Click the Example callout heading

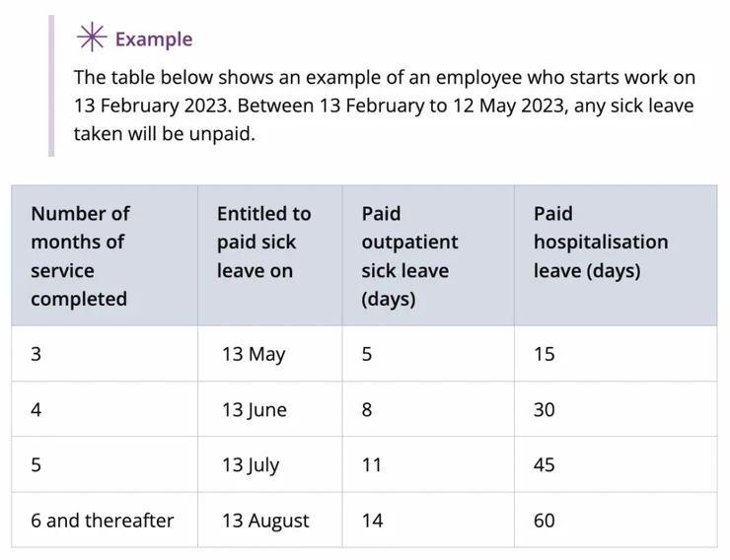click(153, 39)
